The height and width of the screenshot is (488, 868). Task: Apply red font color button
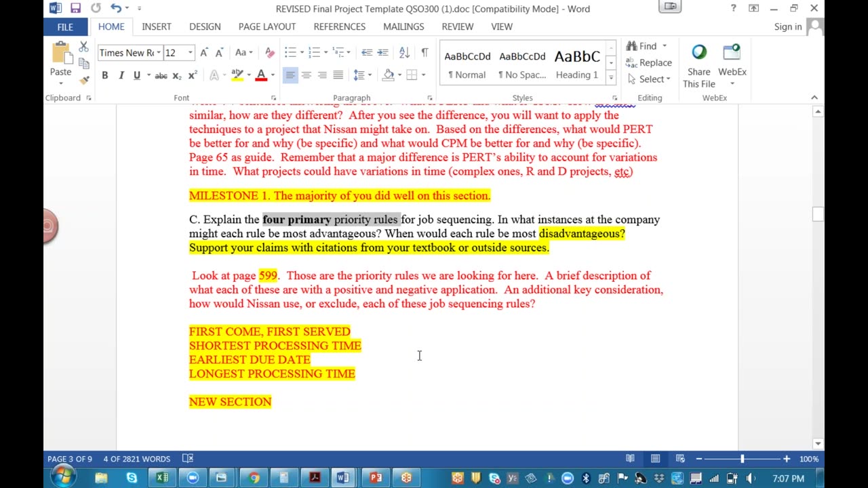pyautogui.click(x=261, y=75)
